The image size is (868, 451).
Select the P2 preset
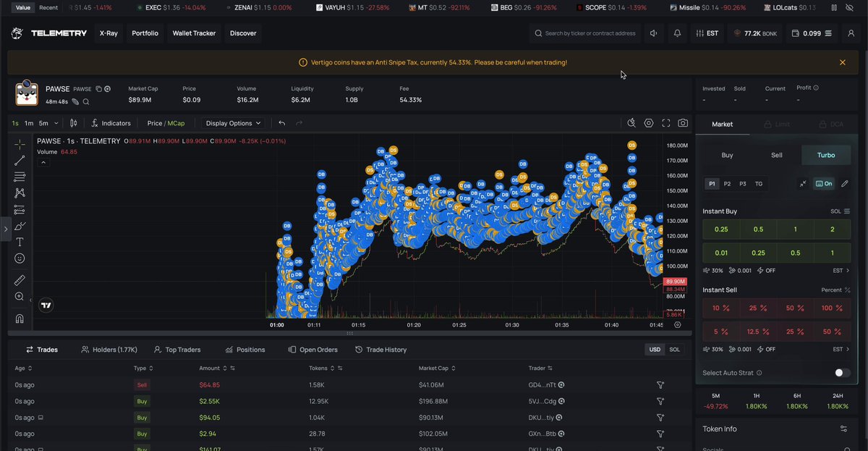point(727,184)
